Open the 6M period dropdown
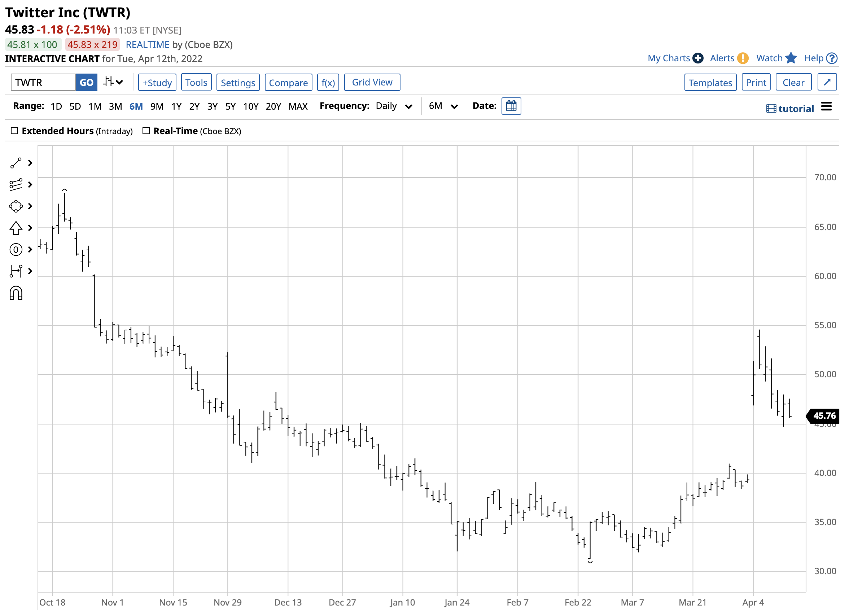Screen dimensions: 858x616 pyautogui.click(x=443, y=106)
